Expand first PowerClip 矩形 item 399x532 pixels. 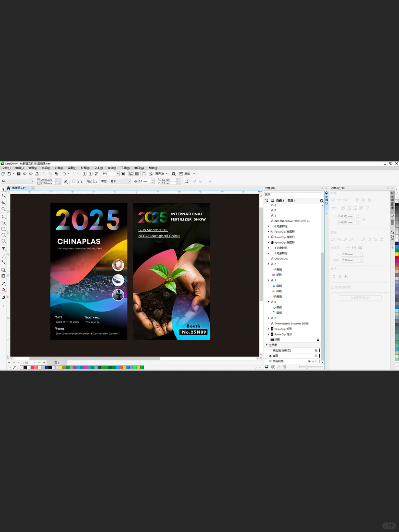coord(268,329)
